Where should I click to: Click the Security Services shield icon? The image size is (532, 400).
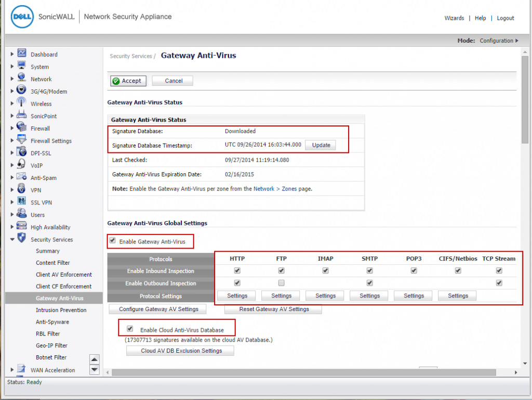22,238
